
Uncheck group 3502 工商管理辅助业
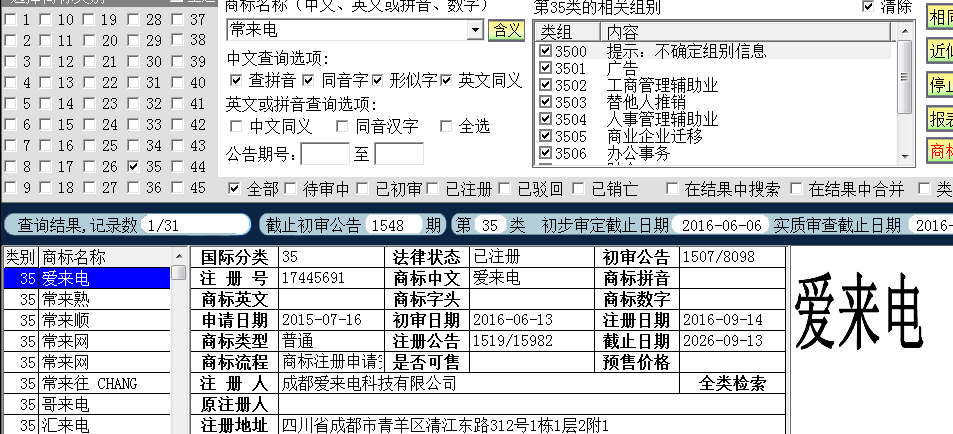click(x=546, y=84)
